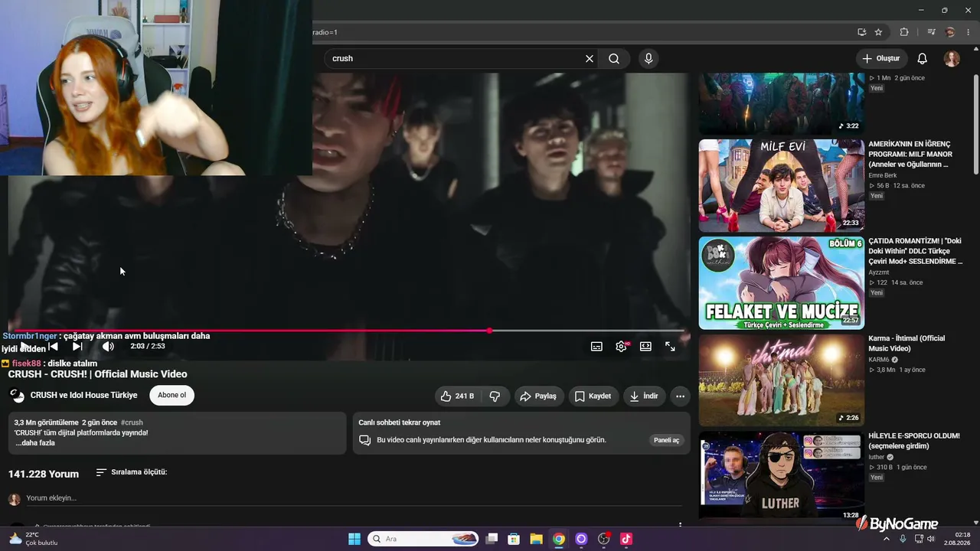980x551 pixels.
Task: Open OBS Studio from taskbar
Action: (603, 539)
